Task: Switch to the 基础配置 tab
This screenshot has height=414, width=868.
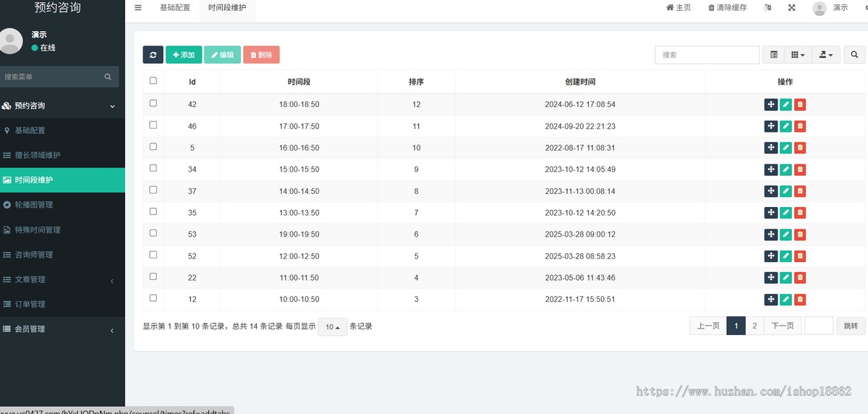Action: (174, 8)
